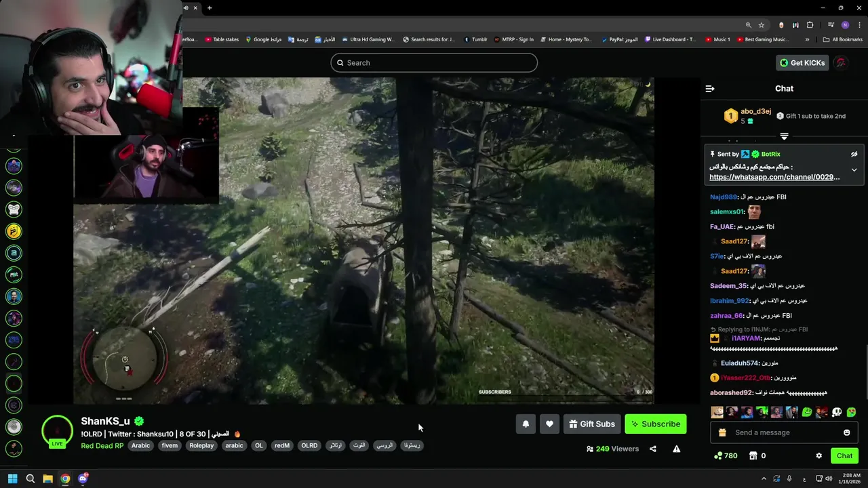
Task: Open a new browser tab with plus
Action: pyautogui.click(x=210, y=8)
